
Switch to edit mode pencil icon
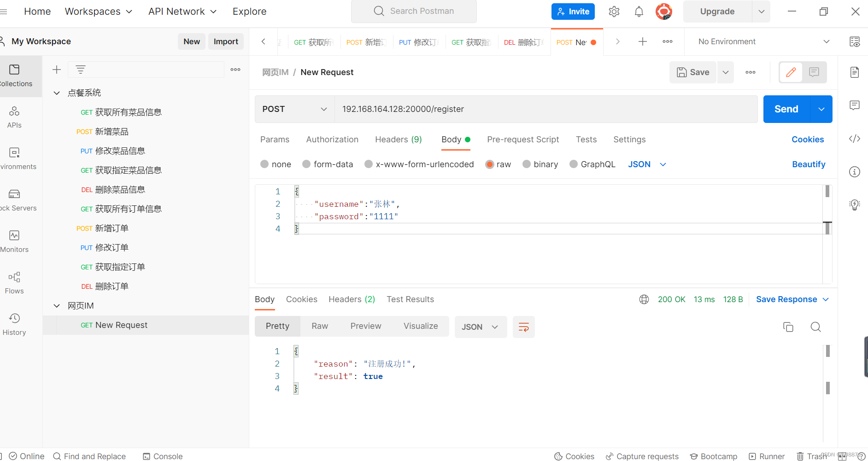pos(791,72)
